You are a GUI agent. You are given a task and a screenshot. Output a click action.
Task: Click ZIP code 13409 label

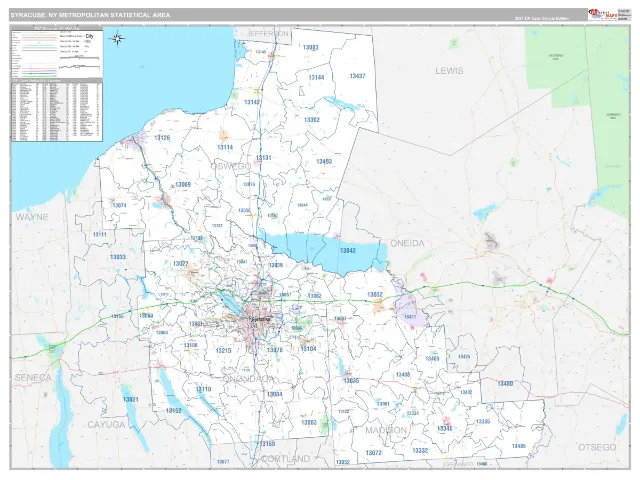(432, 358)
